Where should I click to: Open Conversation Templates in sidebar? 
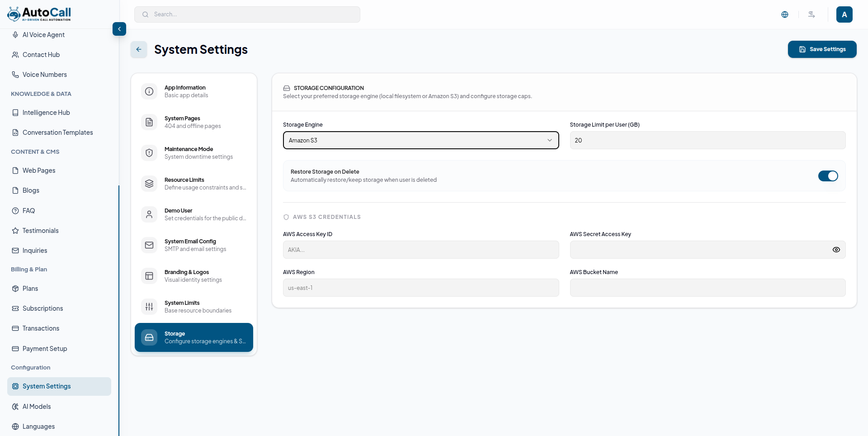[x=59, y=133]
